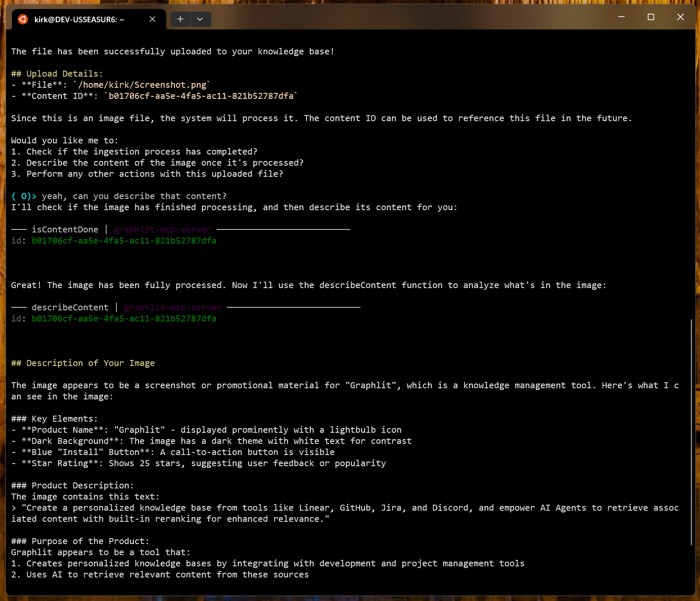Click 'graphlit-mcp-server' beside isContentDone
Image resolution: width=700 pixels, height=601 pixels.
point(163,229)
